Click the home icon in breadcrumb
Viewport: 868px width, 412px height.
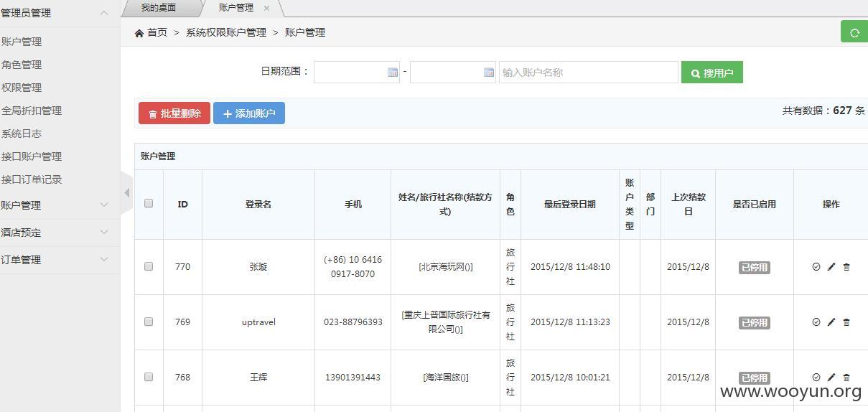[139, 32]
